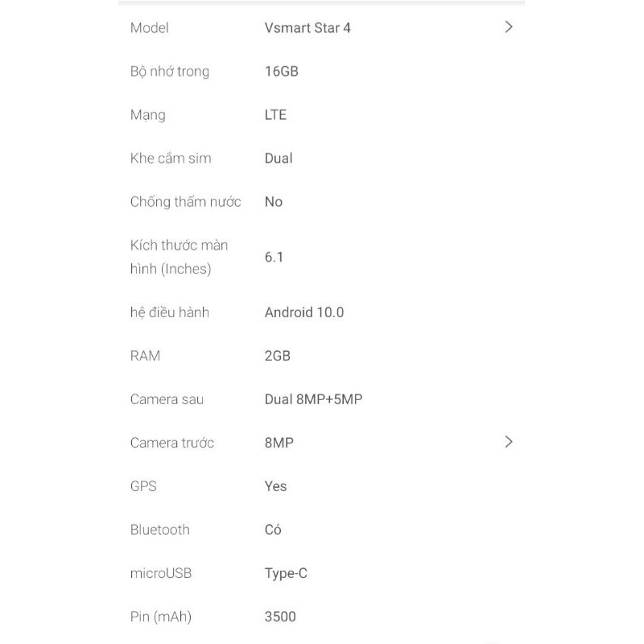Click the Pin (mAh) 3500 value

pyautogui.click(x=280, y=617)
